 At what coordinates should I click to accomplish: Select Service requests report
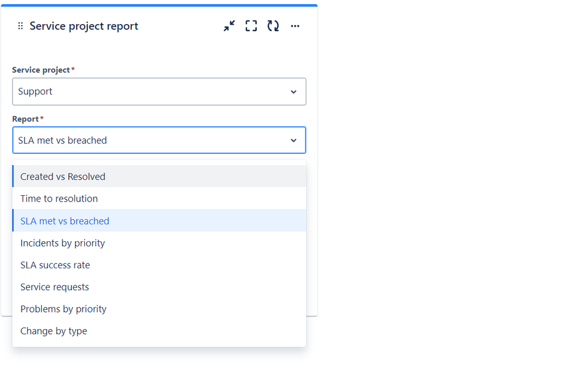pos(159,287)
